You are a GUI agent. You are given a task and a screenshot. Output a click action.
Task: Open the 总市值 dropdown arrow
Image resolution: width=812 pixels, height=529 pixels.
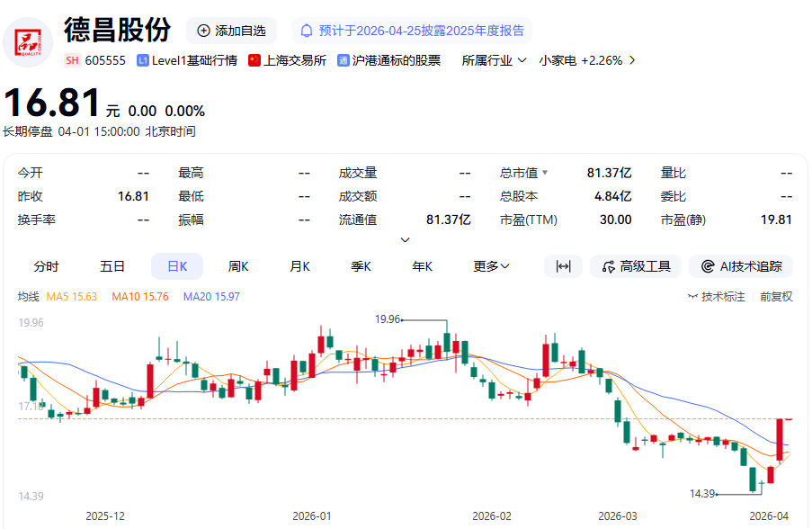click(x=544, y=173)
